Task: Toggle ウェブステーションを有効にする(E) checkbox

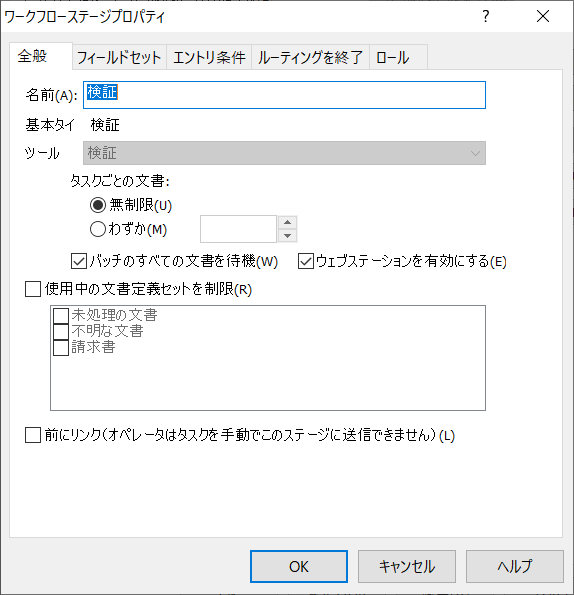Action: pyautogui.click(x=305, y=261)
